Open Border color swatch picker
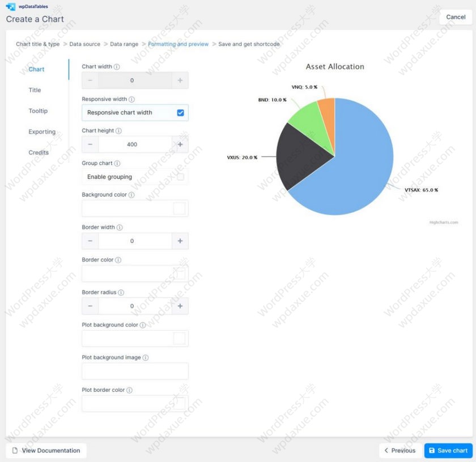This screenshot has width=476, height=462. pos(179,273)
